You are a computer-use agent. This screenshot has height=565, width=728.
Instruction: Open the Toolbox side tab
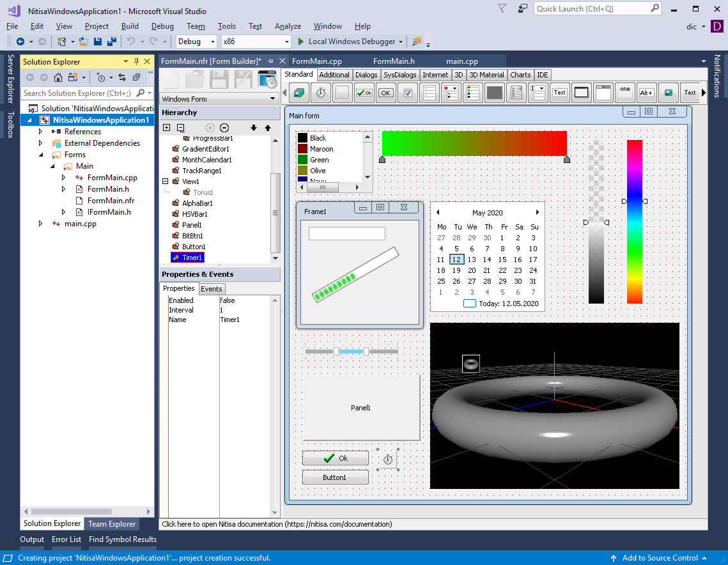10,125
